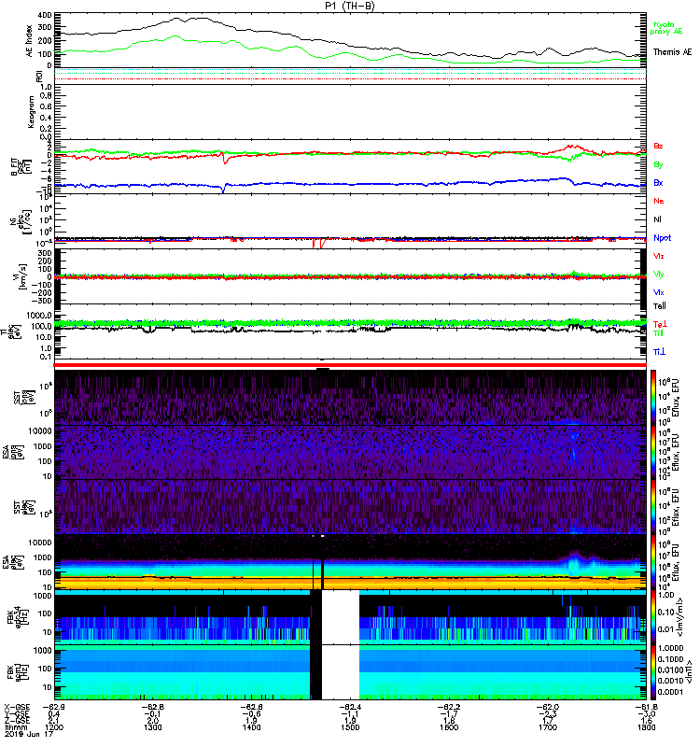Viewport: 700px width, 747px height.
Task: Click the <|nT|> color bar
Action: [653, 672]
